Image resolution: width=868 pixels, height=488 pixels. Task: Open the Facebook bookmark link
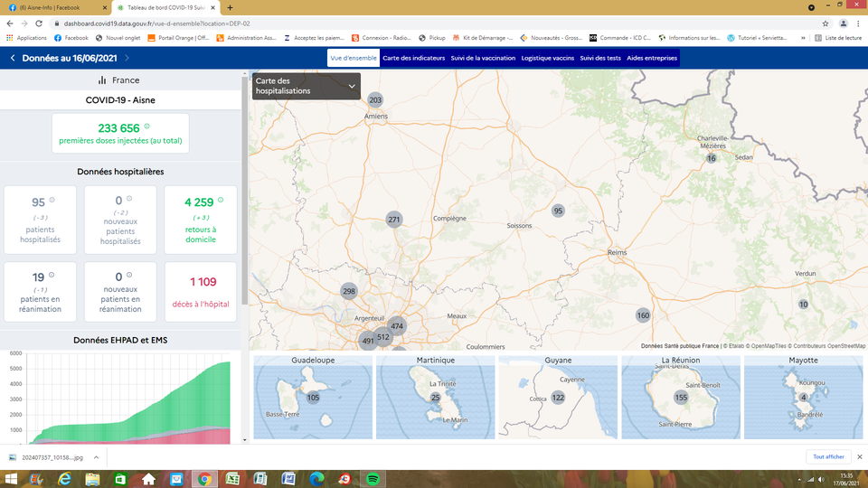point(71,38)
